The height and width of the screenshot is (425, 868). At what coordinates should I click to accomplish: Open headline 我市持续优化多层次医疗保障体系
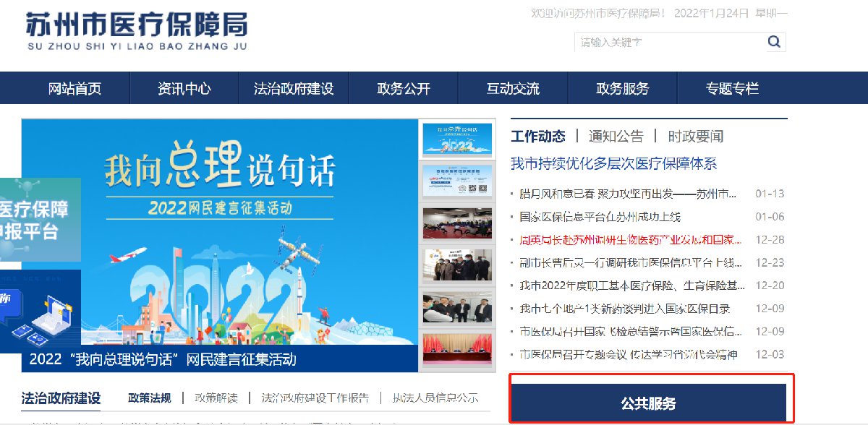tap(614, 163)
